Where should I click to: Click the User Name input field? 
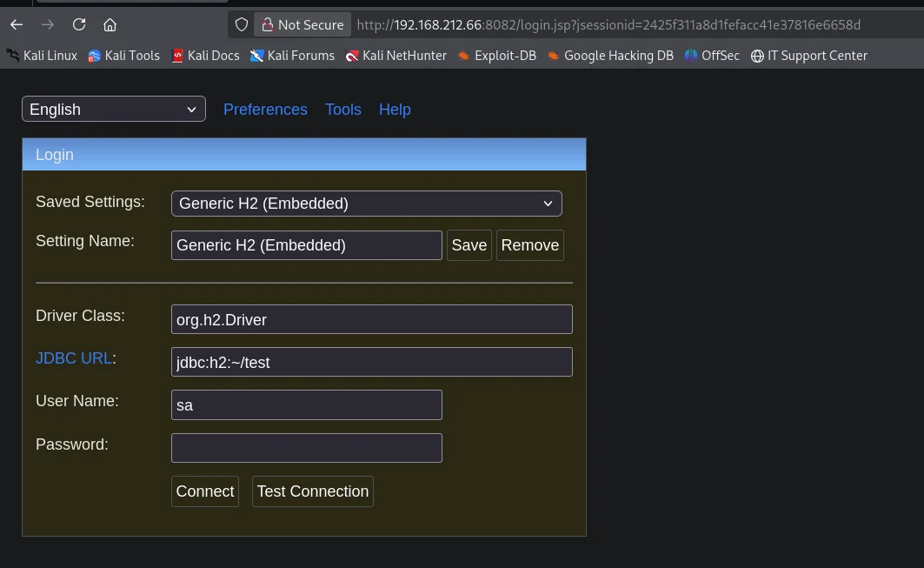[307, 405]
